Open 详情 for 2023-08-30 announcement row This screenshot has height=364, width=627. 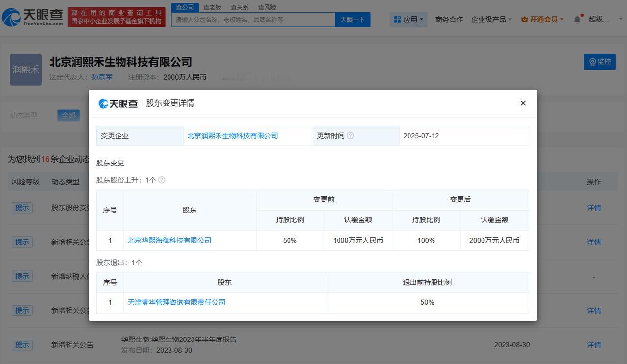coord(594,345)
